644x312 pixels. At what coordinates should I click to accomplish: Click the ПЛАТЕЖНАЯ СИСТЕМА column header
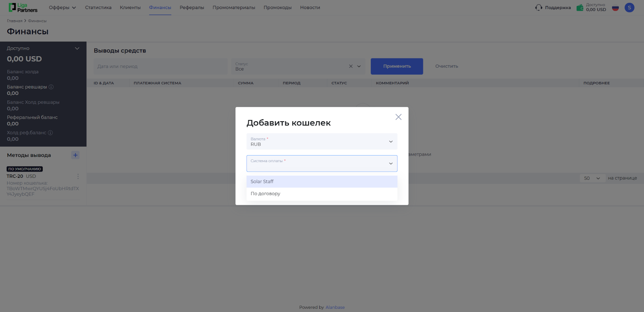pos(157,83)
